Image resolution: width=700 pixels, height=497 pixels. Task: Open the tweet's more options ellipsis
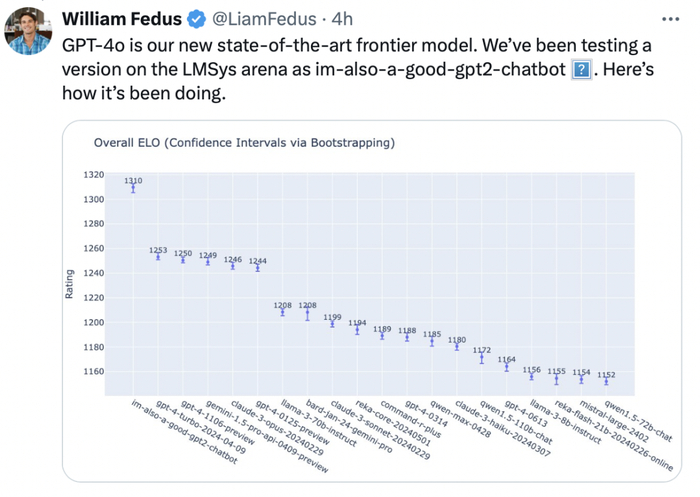671,18
